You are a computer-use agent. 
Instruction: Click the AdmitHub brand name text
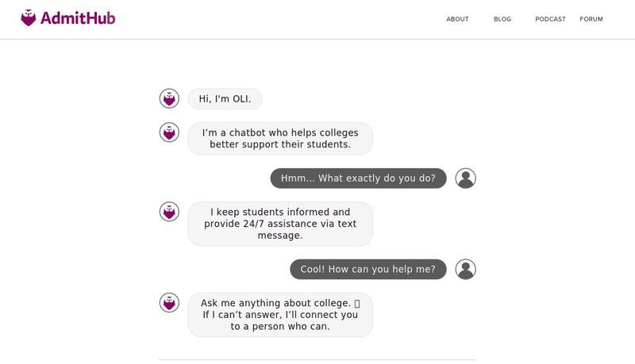[x=78, y=18]
